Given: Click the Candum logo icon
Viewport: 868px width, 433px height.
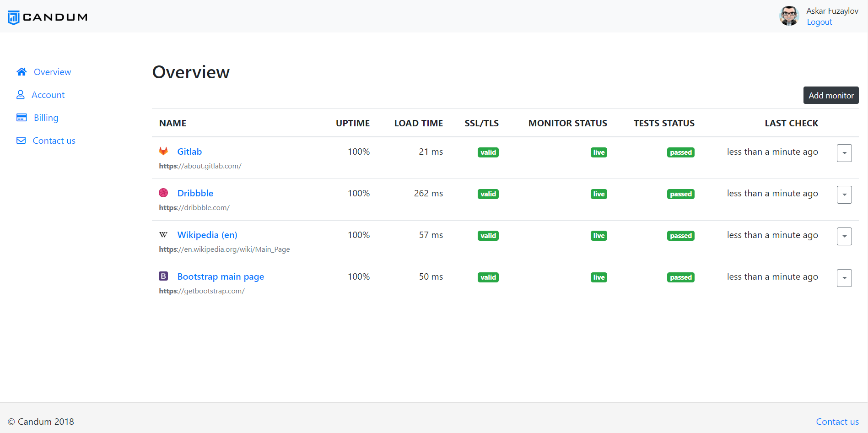Looking at the screenshot, I should (x=14, y=17).
